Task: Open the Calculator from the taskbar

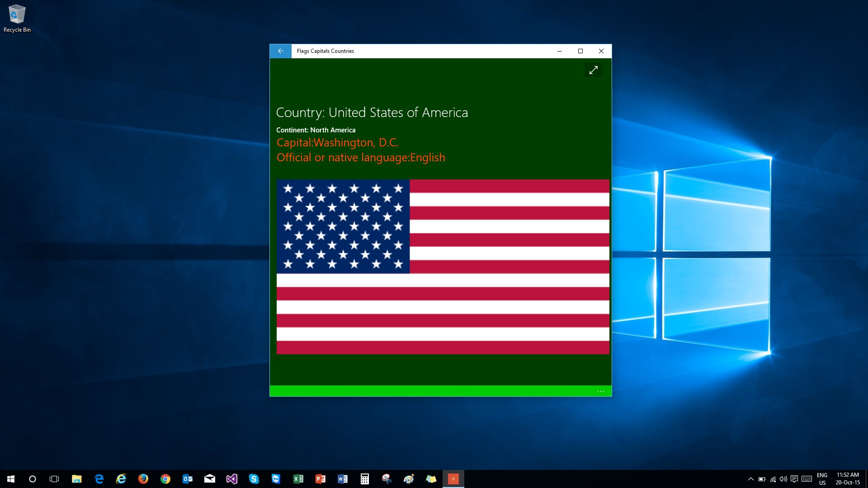Action: [364, 479]
